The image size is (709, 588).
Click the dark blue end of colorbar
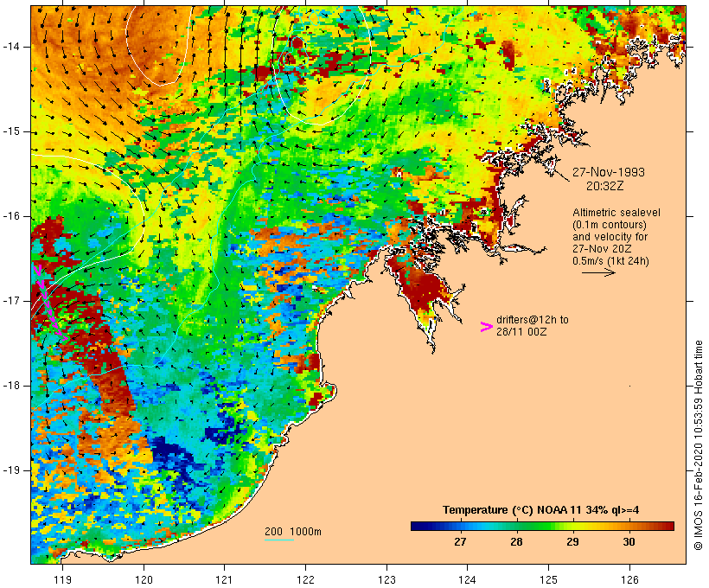(x=418, y=526)
